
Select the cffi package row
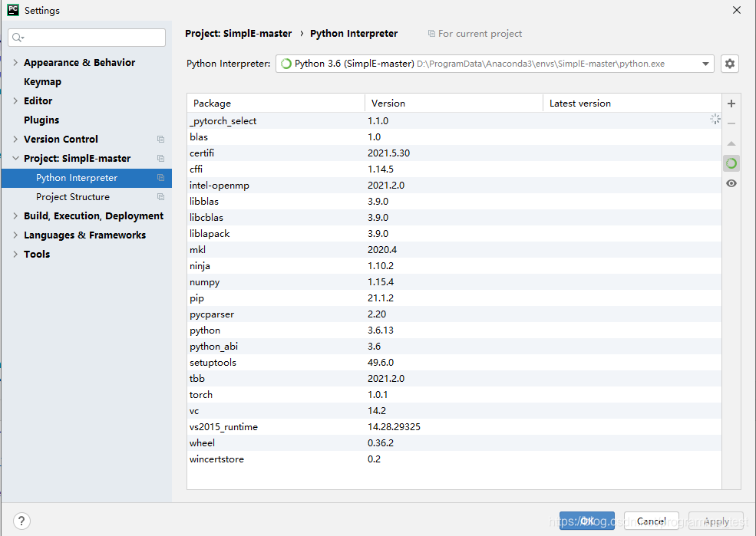click(454, 169)
